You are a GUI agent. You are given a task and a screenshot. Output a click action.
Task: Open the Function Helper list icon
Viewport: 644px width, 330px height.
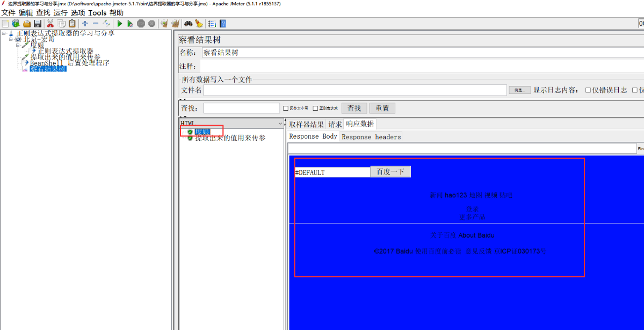tap(212, 24)
